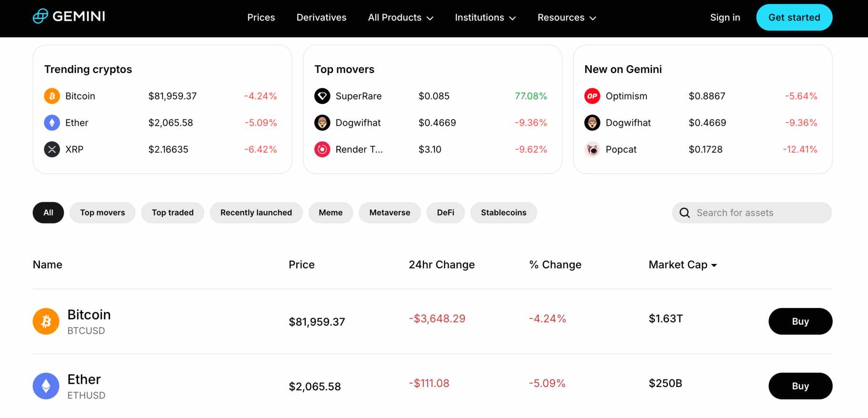Click the large Bitcoin icon in table
868x418 pixels.
46,321
